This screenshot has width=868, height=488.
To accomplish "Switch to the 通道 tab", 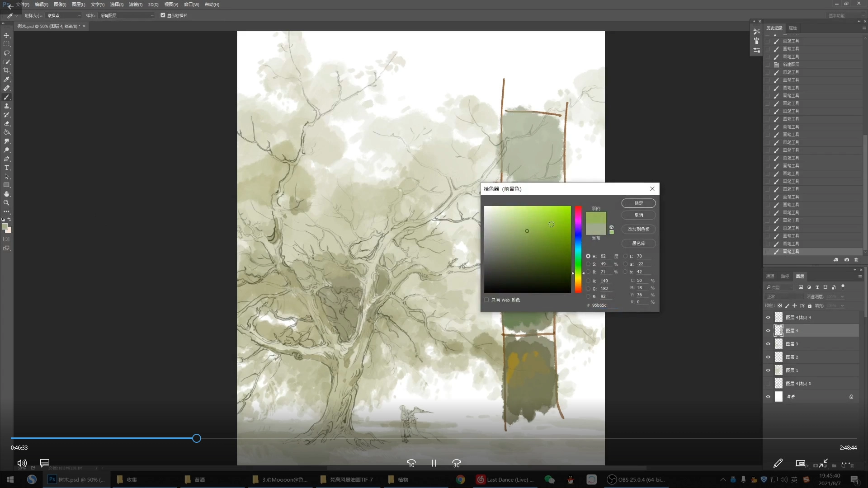I will coord(770,277).
